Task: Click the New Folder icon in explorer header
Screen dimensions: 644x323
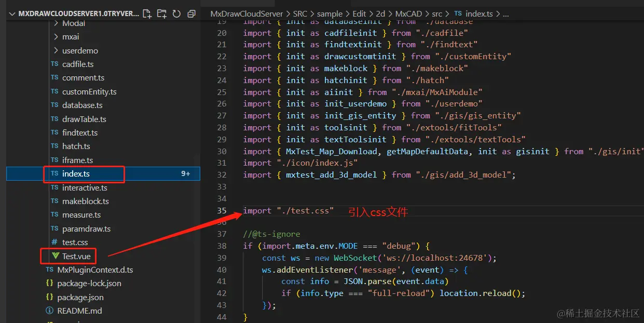Action: (x=162, y=14)
